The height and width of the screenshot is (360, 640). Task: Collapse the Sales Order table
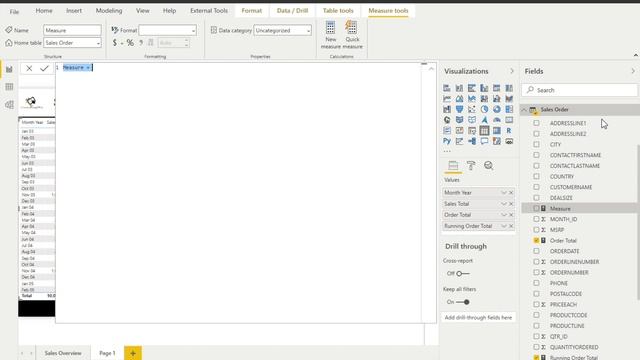[524, 110]
